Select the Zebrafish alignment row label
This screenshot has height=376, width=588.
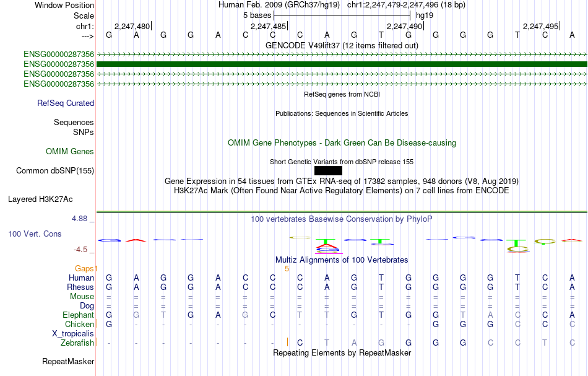click(x=77, y=343)
